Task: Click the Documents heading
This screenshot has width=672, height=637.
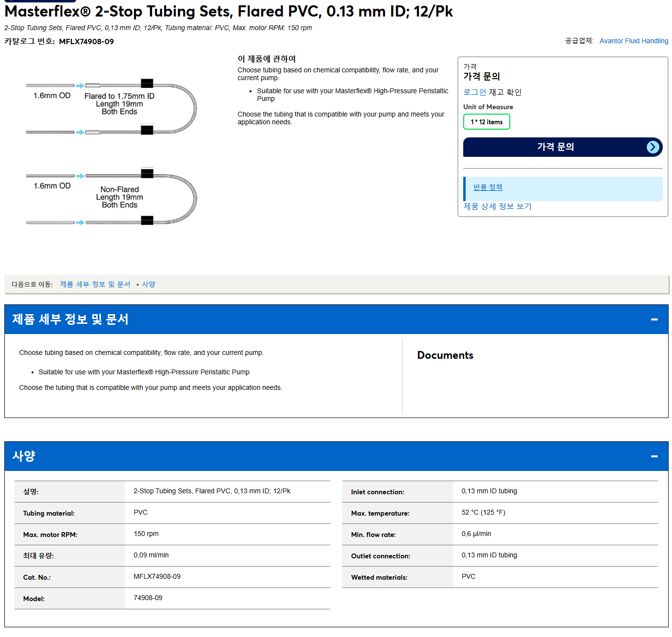Action: pos(445,355)
